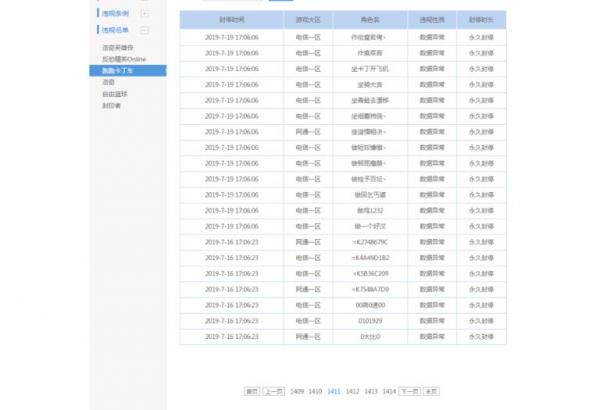Screen dimensions: 600x410
Task: Click the date in the 坐卡丁开飞机 row
Action: pyautogui.click(x=232, y=69)
